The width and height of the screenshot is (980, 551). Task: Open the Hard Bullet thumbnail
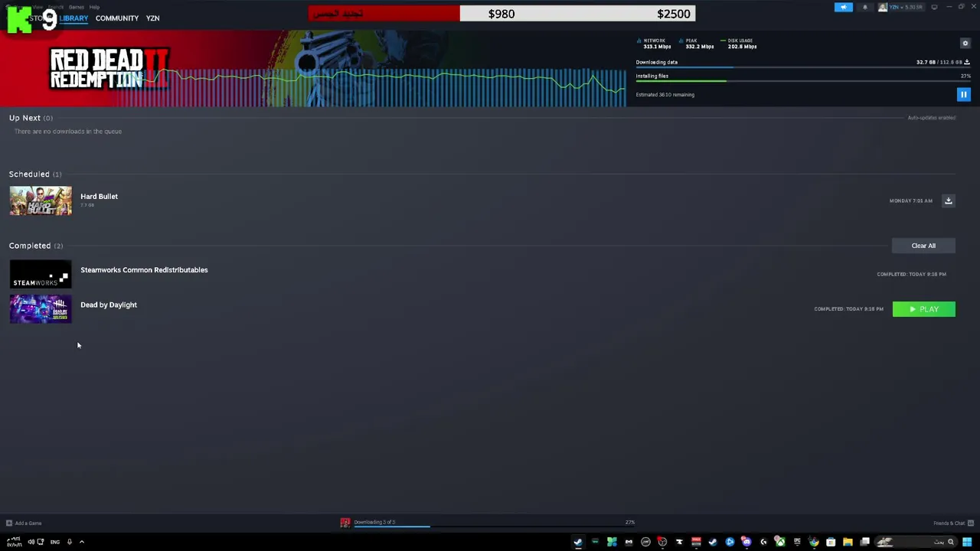(x=41, y=201)
